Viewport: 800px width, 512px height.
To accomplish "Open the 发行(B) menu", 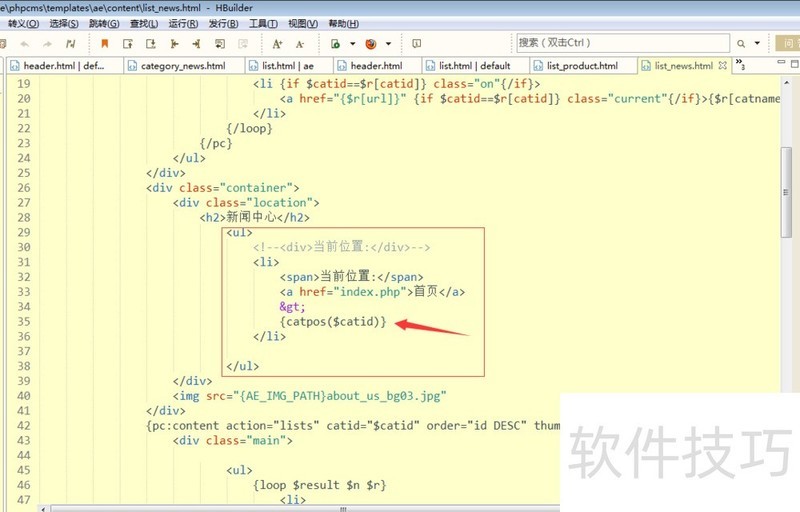I will click(223, 23).
